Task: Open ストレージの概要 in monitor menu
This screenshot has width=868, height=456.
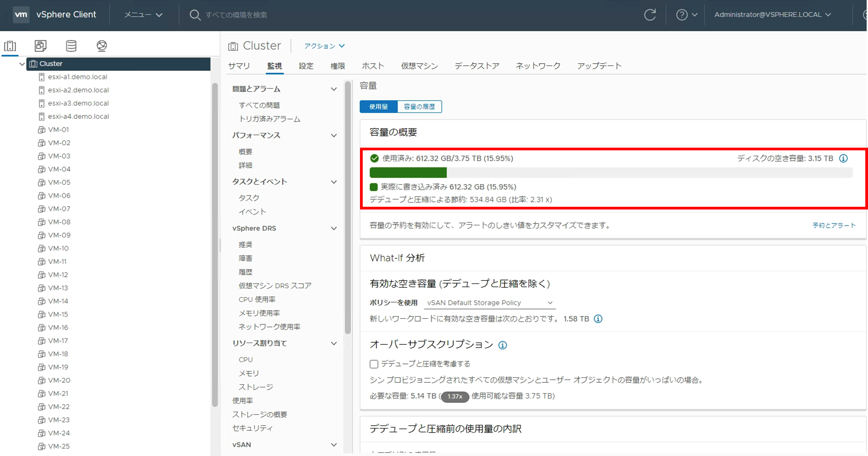Action: [259, 414]
